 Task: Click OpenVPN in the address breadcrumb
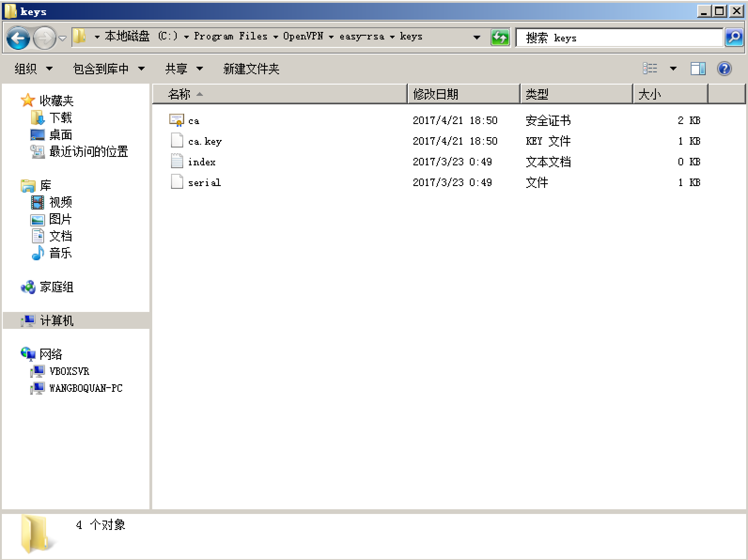[x=303, y=36]
